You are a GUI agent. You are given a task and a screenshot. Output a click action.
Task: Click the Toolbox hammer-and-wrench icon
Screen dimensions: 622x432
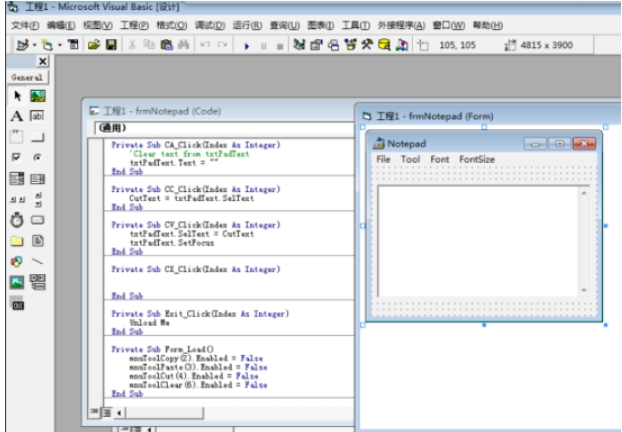(x=367, y=44)
